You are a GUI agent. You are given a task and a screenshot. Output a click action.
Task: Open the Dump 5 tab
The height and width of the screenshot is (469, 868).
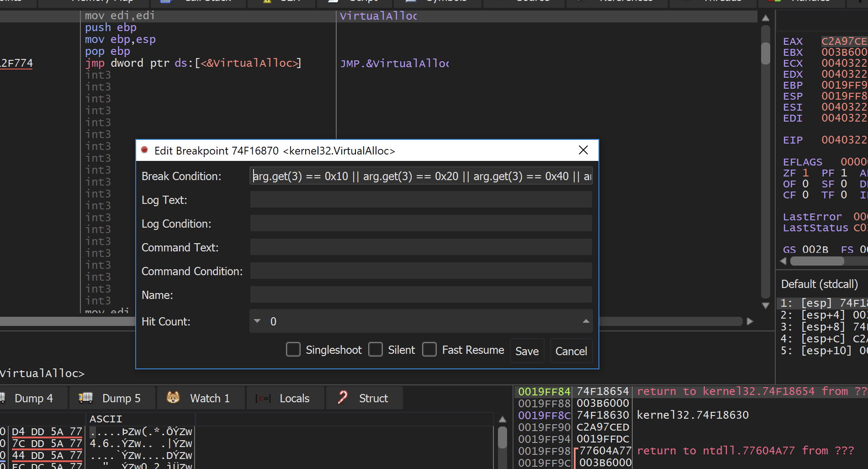pos(112,398)
